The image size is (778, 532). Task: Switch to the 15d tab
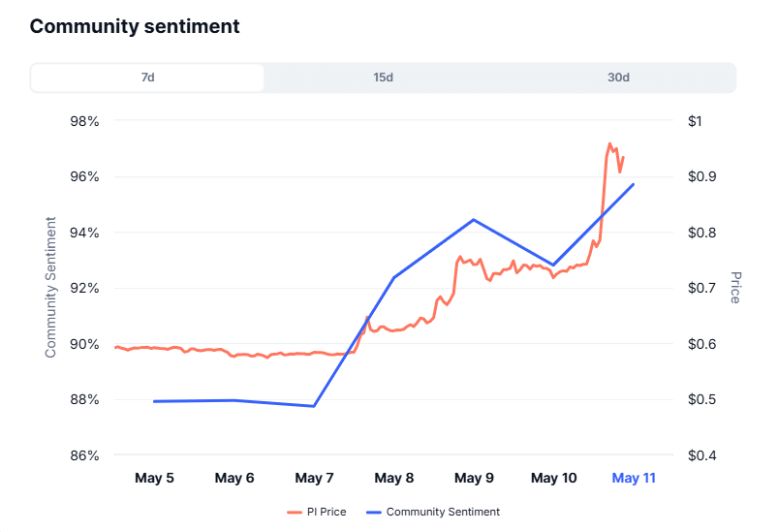[x=383, y=78]
